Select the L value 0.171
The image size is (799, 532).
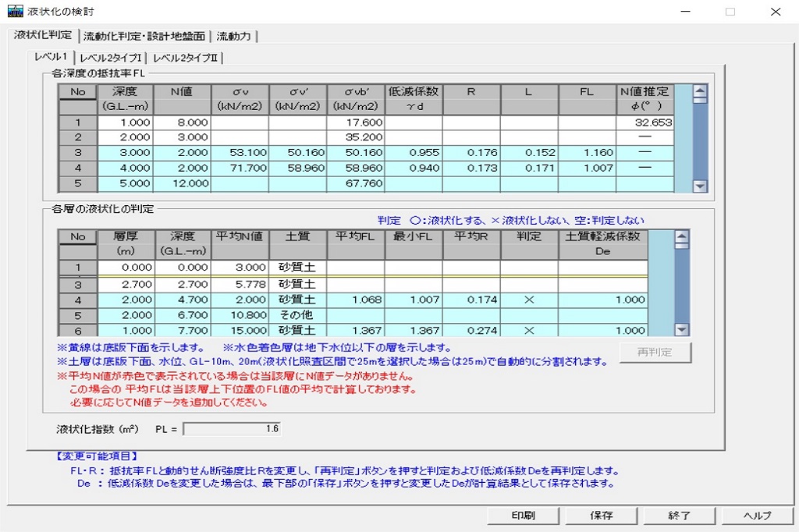[529, 168]
